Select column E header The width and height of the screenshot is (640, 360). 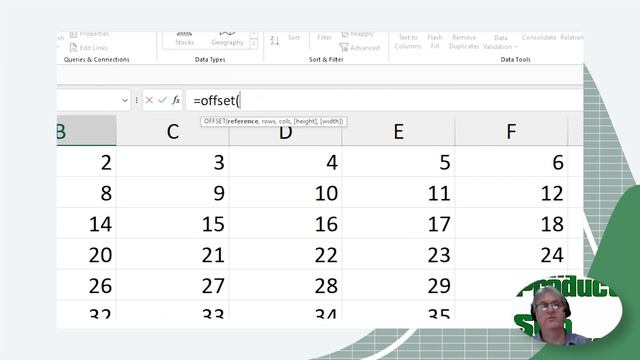pos(398,131)
